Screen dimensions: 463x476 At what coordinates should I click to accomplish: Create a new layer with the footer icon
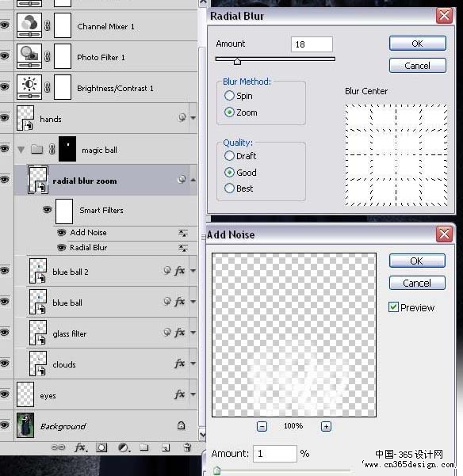coord(166,447)
